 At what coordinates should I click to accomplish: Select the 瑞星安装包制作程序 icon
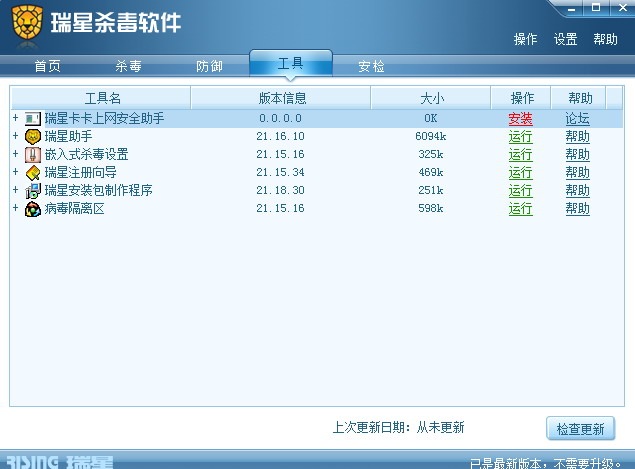(33, 190)
